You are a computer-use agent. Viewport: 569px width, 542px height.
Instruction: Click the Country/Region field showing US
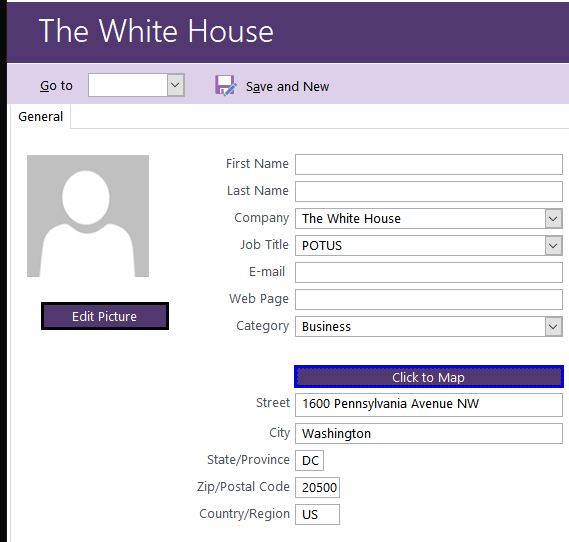point(317,514)
